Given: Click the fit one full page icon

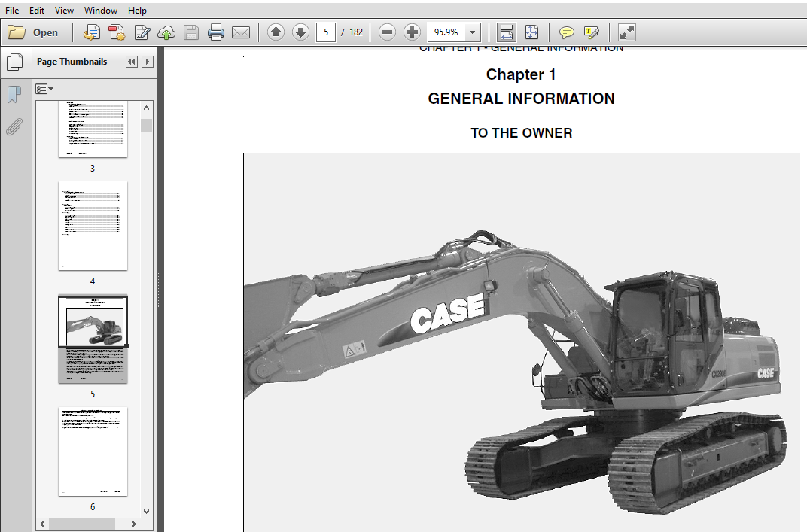Looking at the screenshot, I should point(531,32).
